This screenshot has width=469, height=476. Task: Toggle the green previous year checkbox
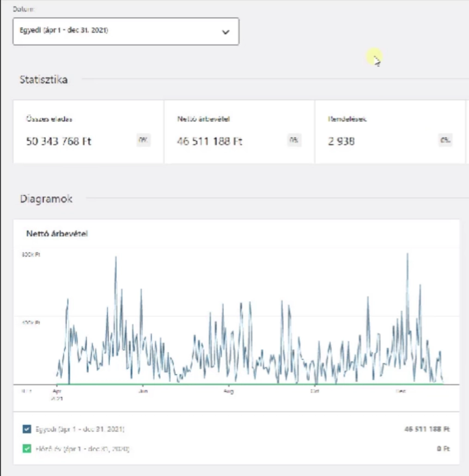pyautogui.click(x=28, y=449)
